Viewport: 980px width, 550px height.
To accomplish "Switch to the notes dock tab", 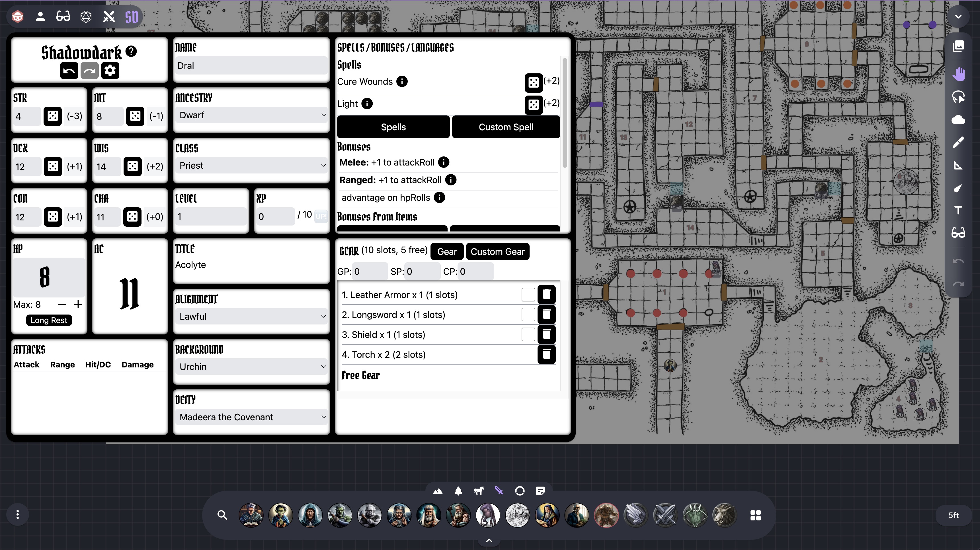I will tap(540, 491).
